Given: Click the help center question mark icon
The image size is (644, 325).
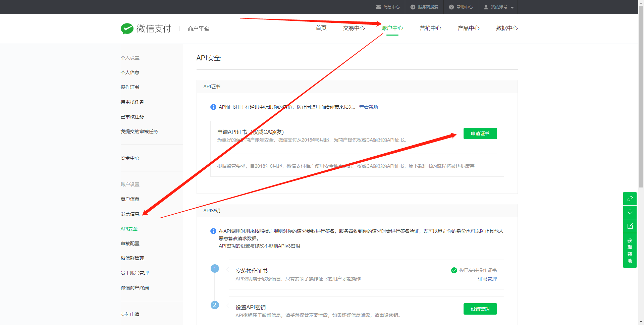Looking at the screenshot, I should click(x=451, y=7).
